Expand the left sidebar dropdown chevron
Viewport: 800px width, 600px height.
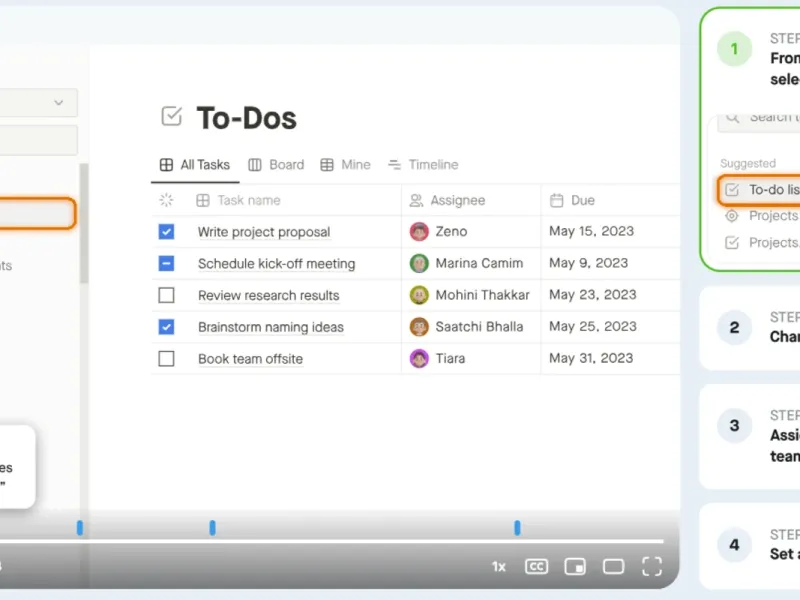(x=59, y=103)
